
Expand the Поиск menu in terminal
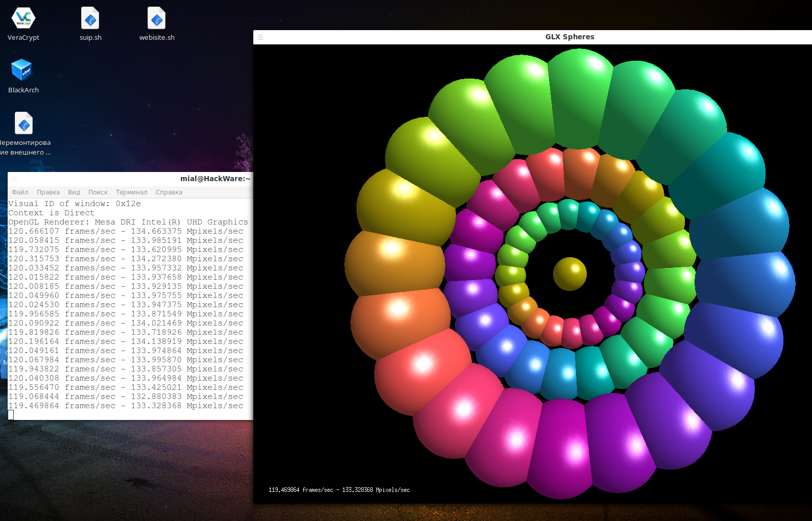[98, 192]
